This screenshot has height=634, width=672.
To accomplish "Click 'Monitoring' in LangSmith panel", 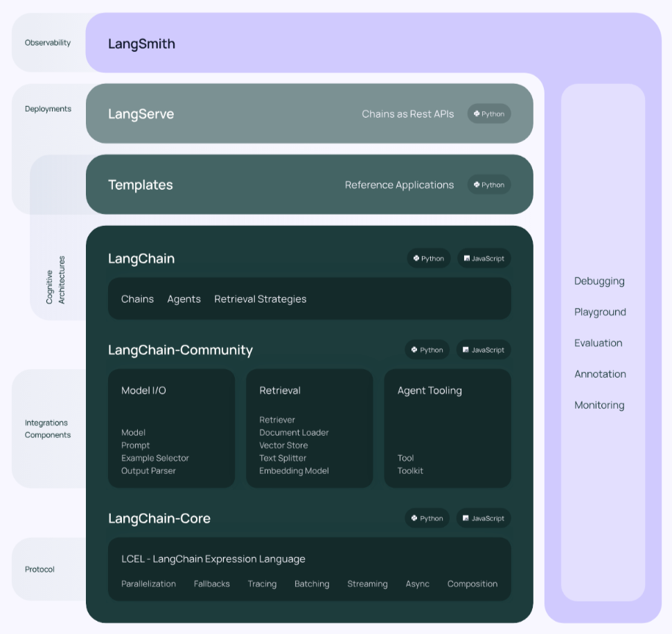I will 599,405.
